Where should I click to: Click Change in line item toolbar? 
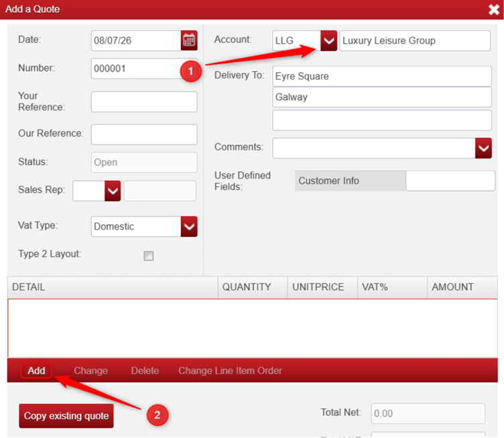90,371
